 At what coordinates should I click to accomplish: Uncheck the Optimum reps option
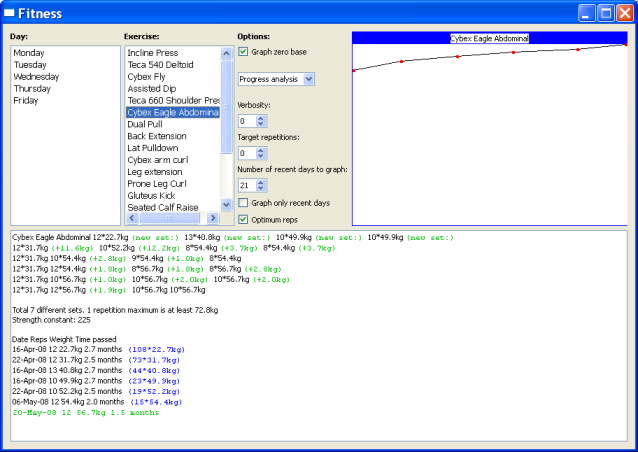(x=243, y=219)
